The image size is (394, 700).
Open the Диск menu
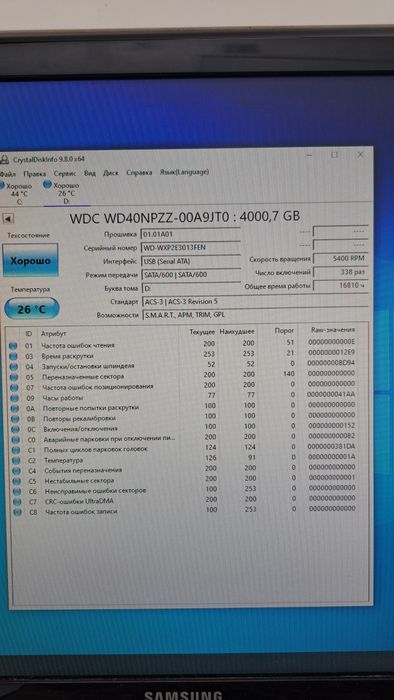111,173
